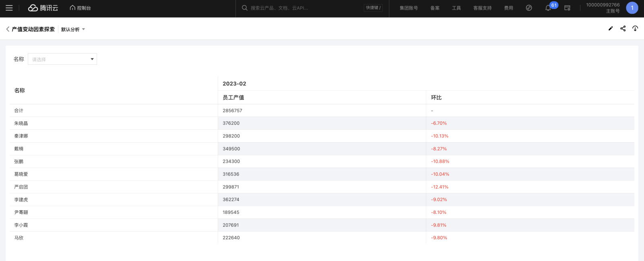Screen dimensions: 644x261
Task: Click the value 234300
Action: [231, 162]
